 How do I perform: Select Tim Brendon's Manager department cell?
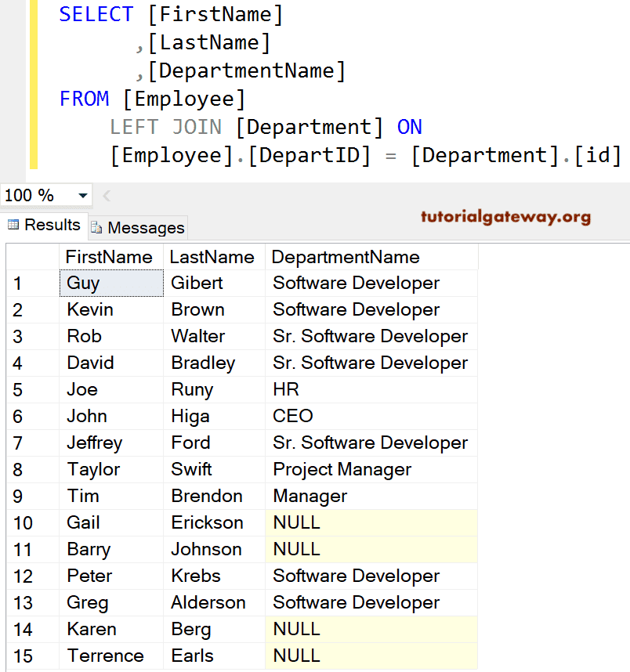371,496
